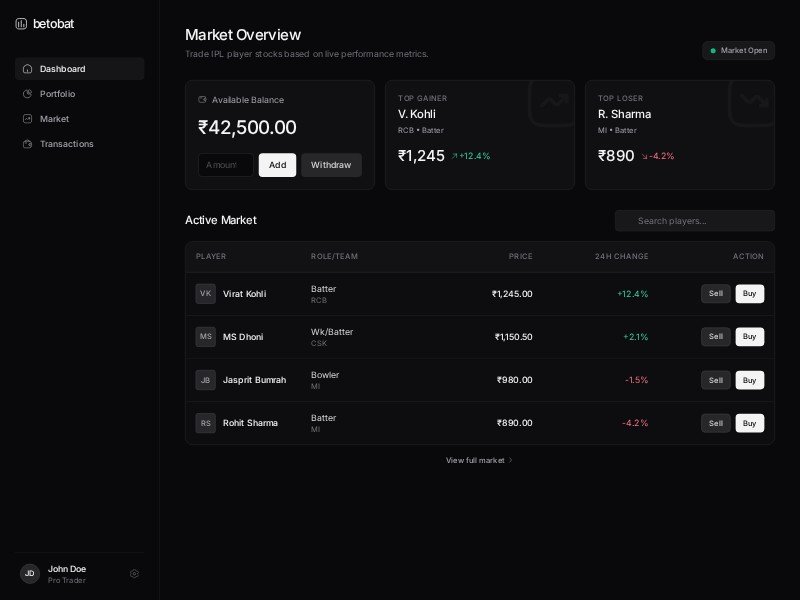Click the VK avatar badge for Virat Kohli
The height and width of the screenshot is (600, 800).
pyautogui.click(x=205, y=294)
